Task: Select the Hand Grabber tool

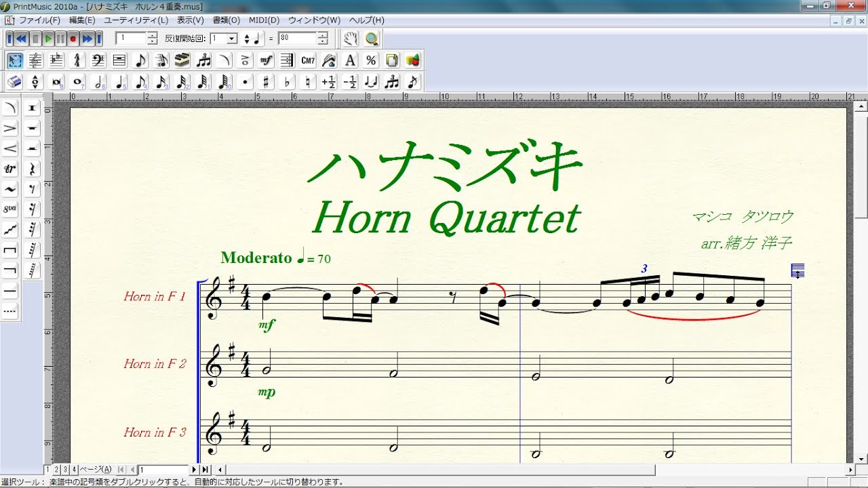Action: [x=350, y=39]
